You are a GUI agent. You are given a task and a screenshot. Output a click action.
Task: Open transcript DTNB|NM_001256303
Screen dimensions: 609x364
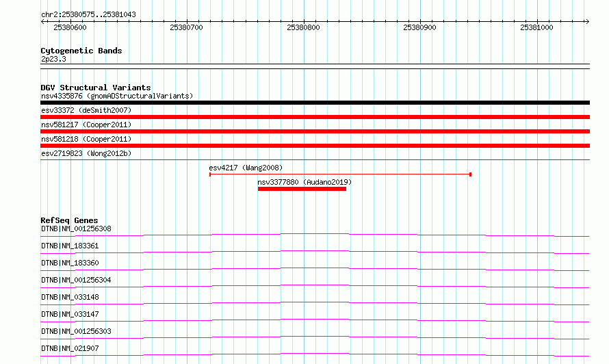[76, 331]
